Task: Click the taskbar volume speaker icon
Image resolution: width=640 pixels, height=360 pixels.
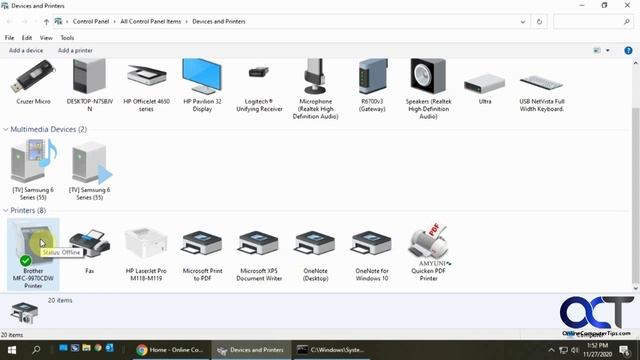Action: pyautogui.click(x=575, y=350)
